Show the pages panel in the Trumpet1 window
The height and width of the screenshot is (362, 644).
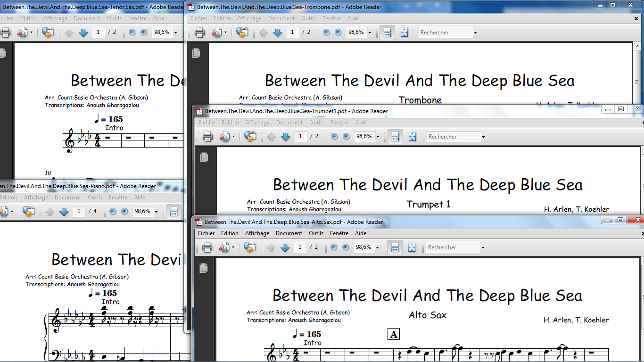click(204, 157)
